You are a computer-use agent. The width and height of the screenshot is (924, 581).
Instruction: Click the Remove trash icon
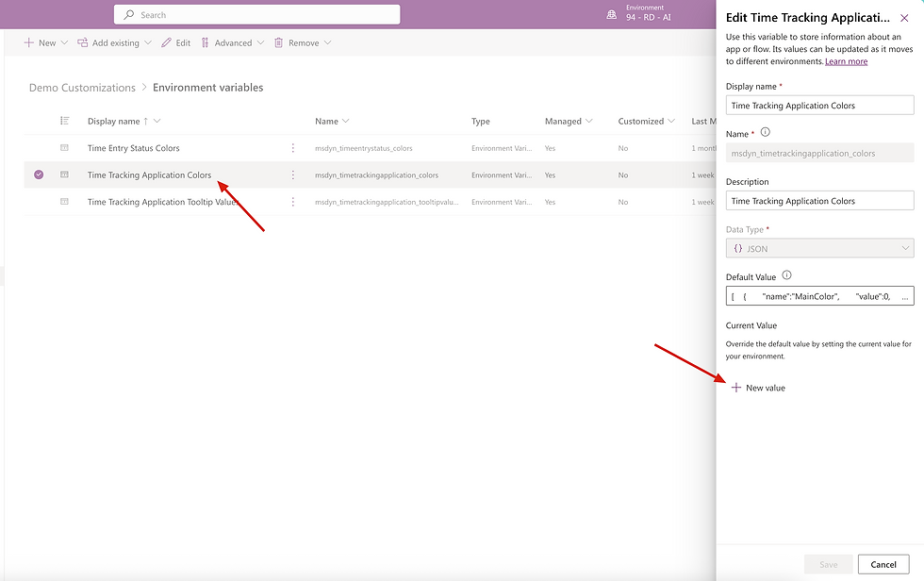pyautogui.click(x=279, y=42)
